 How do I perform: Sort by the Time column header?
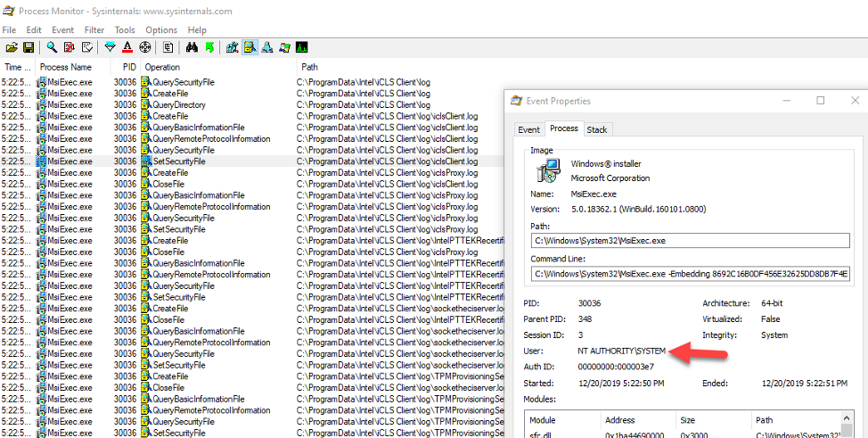(18, 67)
